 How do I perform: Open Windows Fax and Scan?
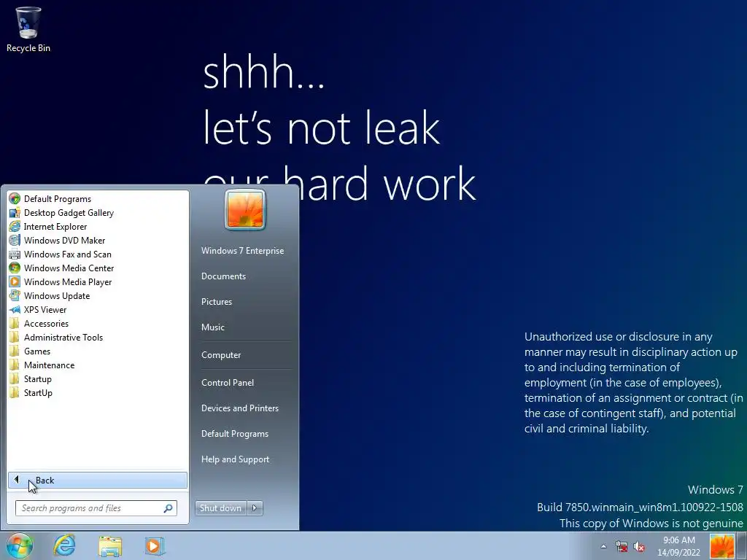pyautogui.click(x=98, y=254)
